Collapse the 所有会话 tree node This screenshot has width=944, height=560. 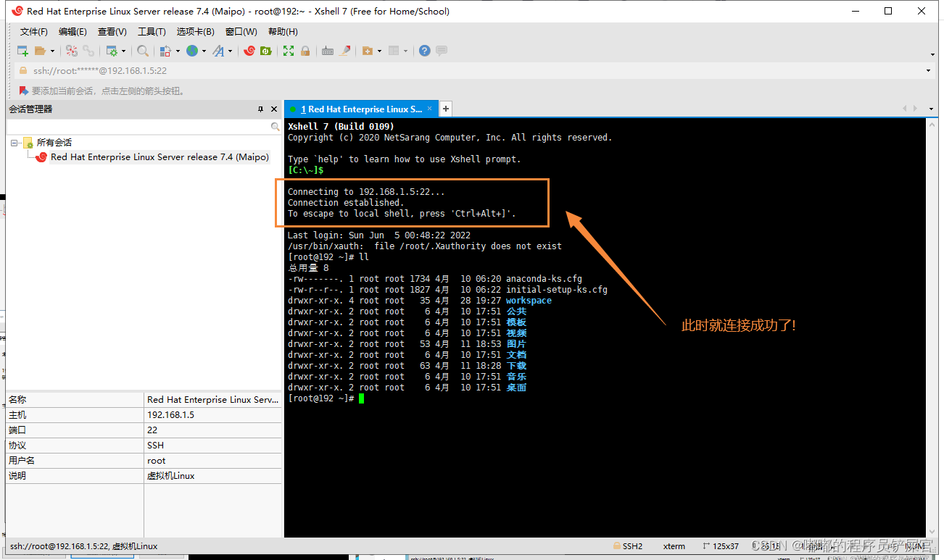(x=14, y=143)
